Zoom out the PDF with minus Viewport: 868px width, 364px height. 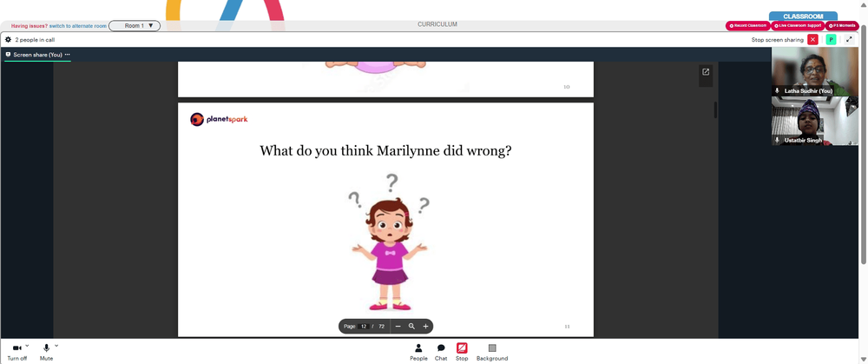[x=398, y=327]
